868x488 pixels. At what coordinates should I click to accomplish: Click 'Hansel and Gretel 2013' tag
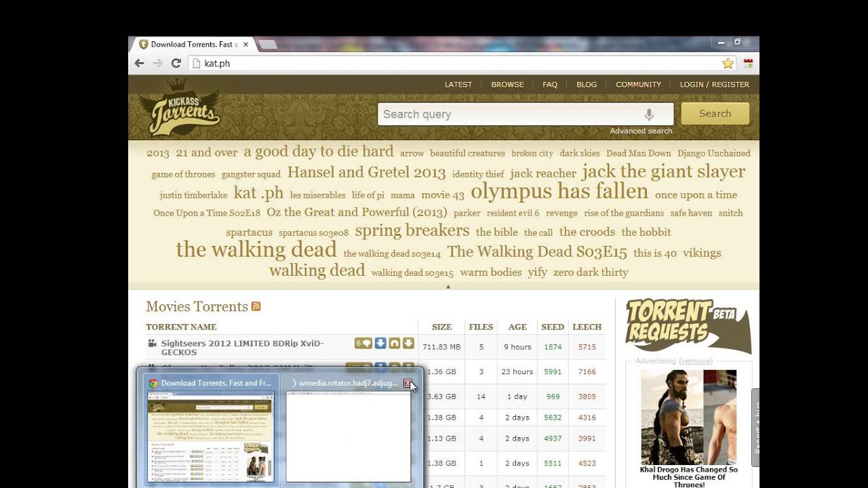(x=366, y=172)
